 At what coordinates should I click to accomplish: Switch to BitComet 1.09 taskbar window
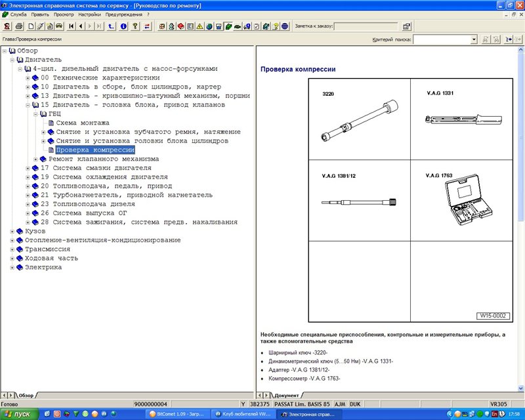click(x=177, y=414)
